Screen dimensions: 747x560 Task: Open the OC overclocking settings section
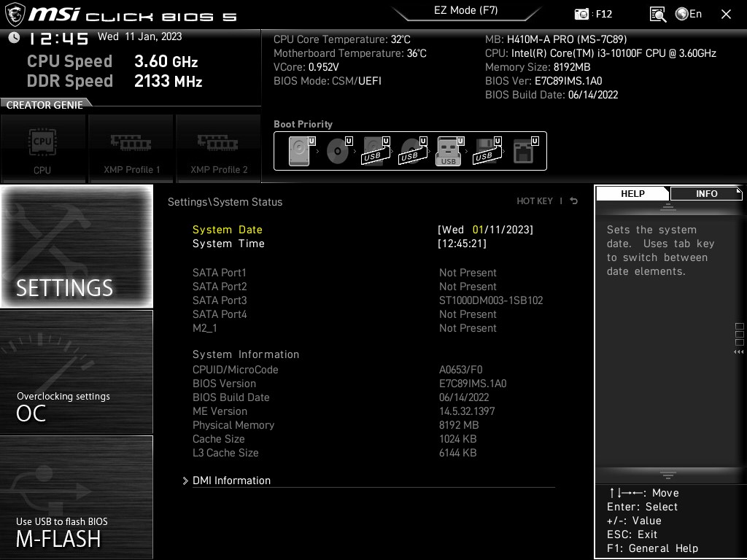[77, 372]
